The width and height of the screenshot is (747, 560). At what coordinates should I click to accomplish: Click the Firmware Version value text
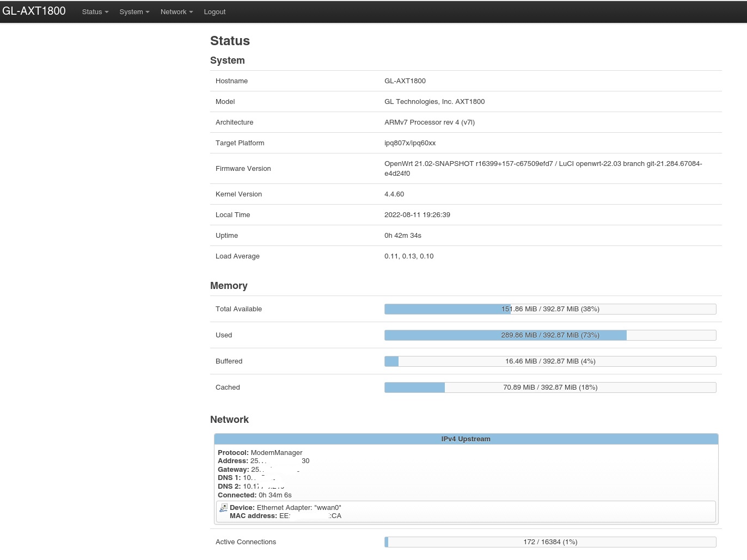543,168
